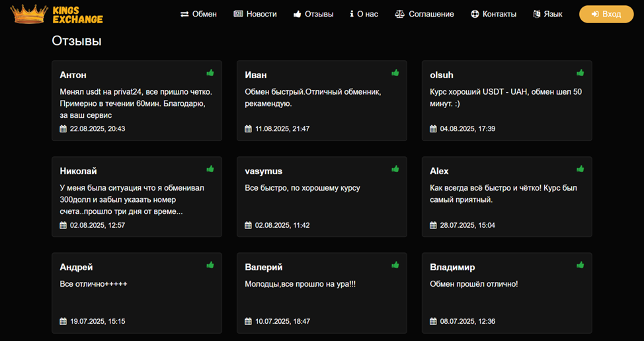Click the calendar icon in Владимир's review
The width and height of the screenshot is (644, 341).
434,321
